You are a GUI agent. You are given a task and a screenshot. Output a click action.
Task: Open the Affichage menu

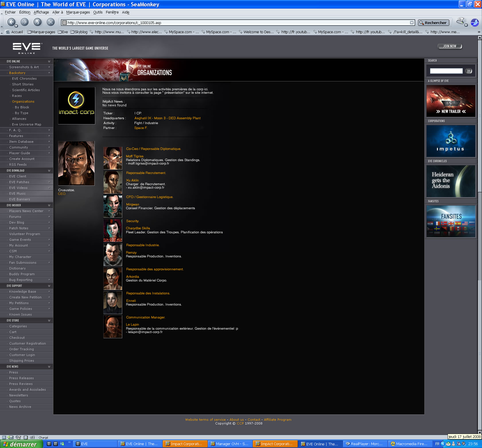[x=41, y=12]
